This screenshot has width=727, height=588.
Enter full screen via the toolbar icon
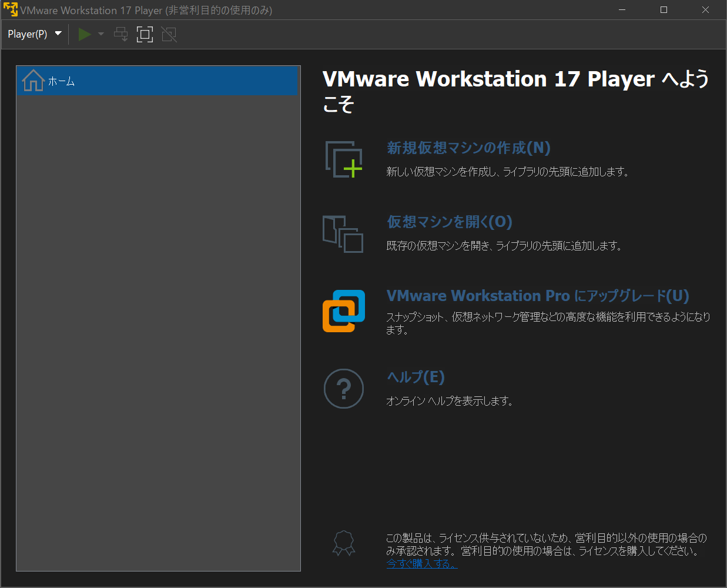tap(145, 34)
